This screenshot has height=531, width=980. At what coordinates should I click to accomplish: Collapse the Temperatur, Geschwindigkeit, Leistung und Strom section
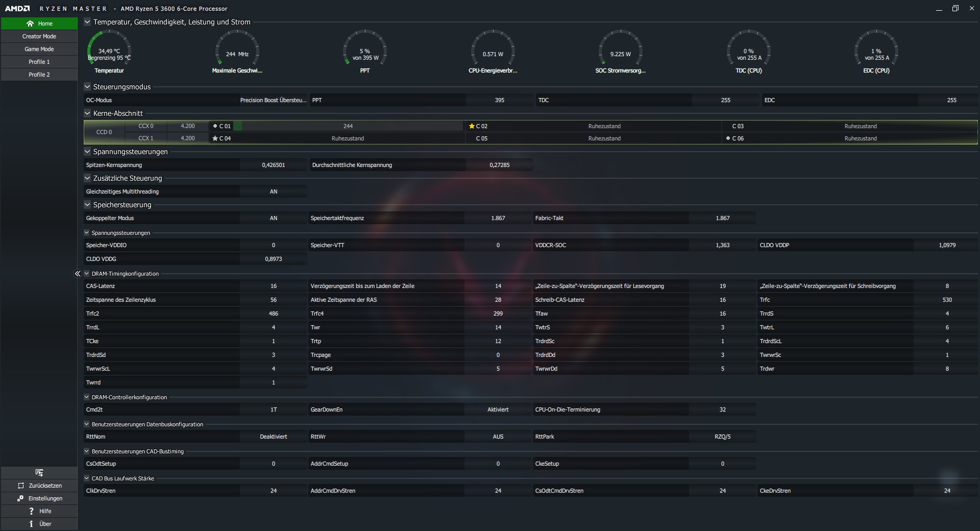tap(87, 22)
